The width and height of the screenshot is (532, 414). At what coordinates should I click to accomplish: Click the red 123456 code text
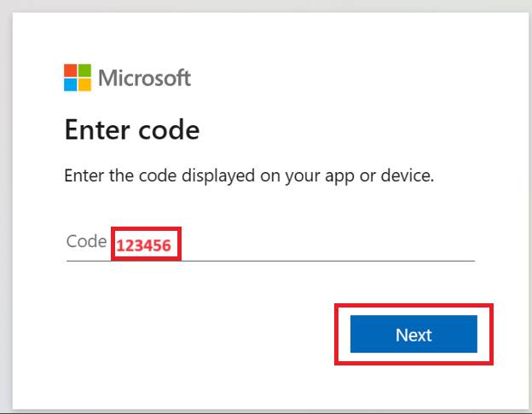[143, 245]
